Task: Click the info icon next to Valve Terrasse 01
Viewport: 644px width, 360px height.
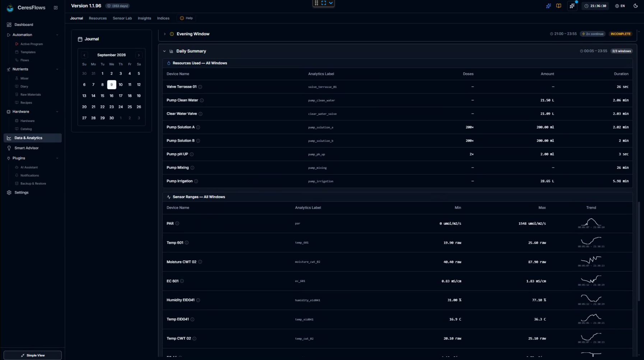Action: click(200, 87)
